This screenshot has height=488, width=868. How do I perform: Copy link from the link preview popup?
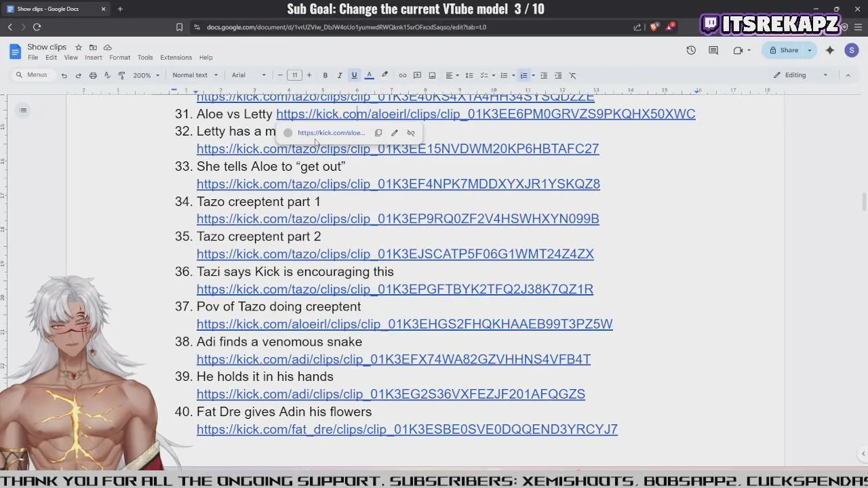378,133
